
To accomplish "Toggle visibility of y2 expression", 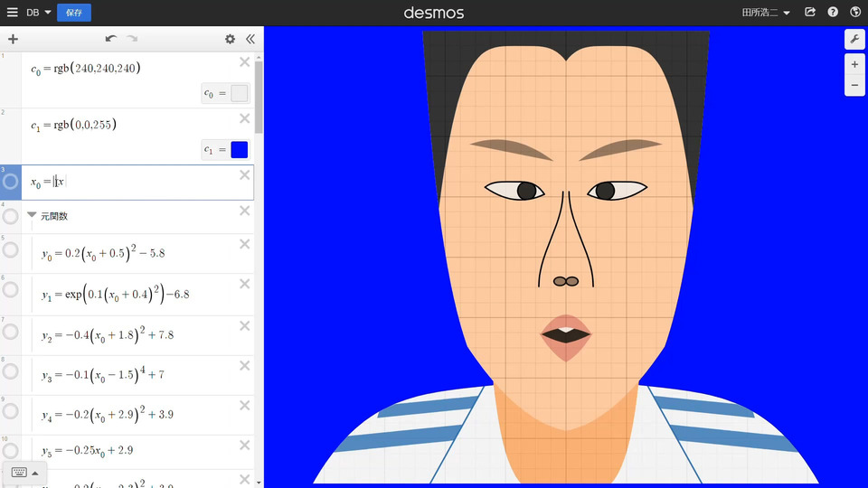I will click(11, 332).
